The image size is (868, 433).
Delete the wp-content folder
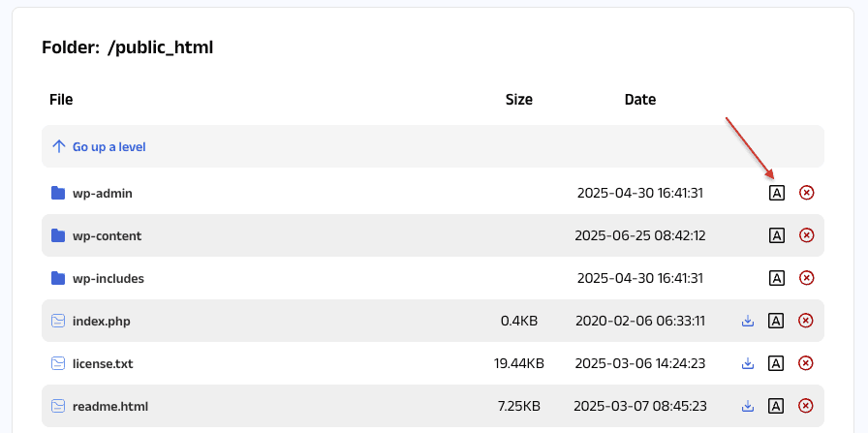pos(806,235)
